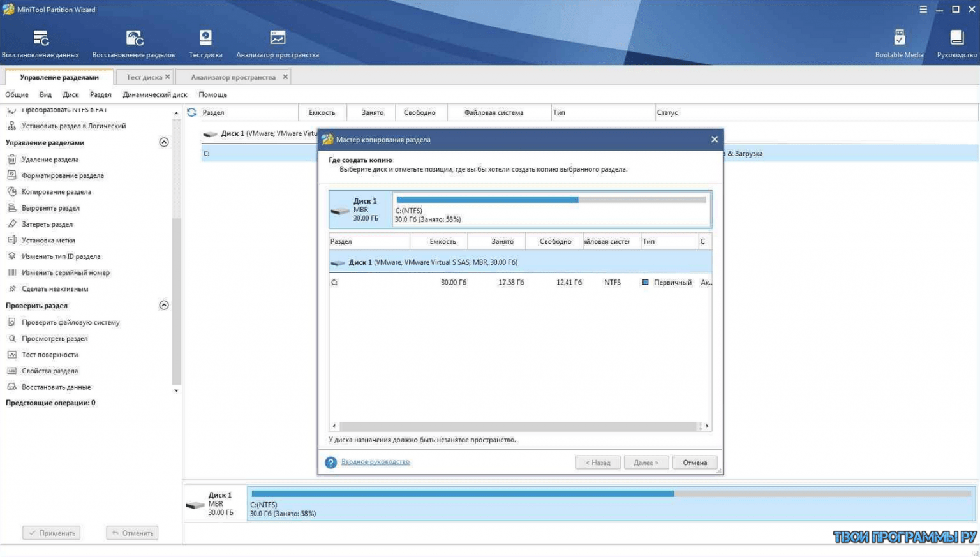Open the Общие menu
980x557 pixels.
pyautogui.click(x=17, y=94)
